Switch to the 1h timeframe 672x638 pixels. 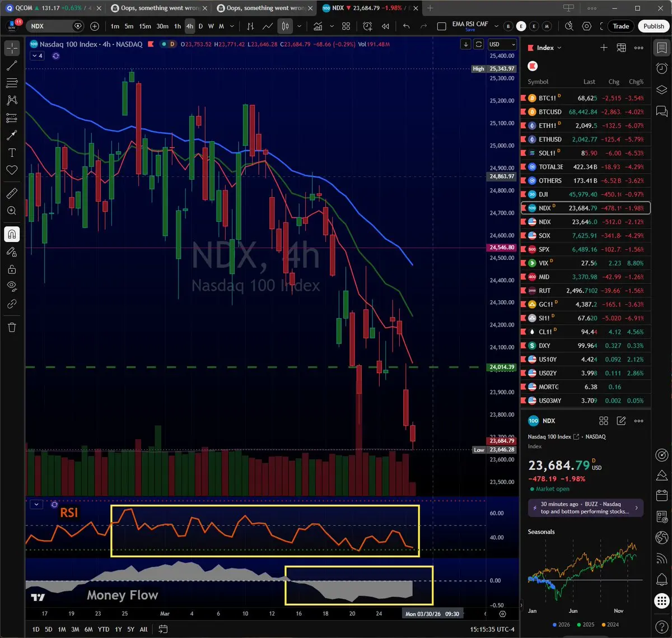[178, 26]
